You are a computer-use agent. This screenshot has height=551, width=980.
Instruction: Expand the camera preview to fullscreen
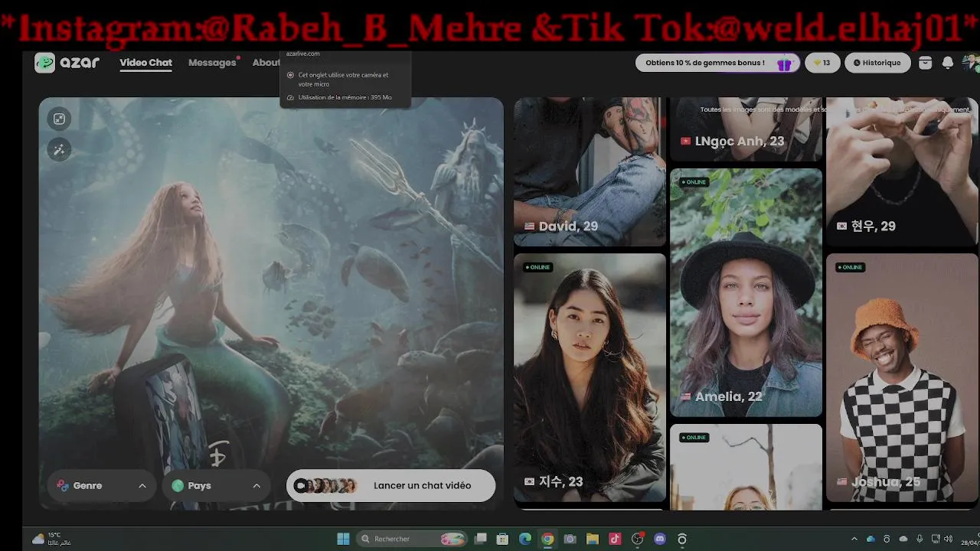coord(59,119)
